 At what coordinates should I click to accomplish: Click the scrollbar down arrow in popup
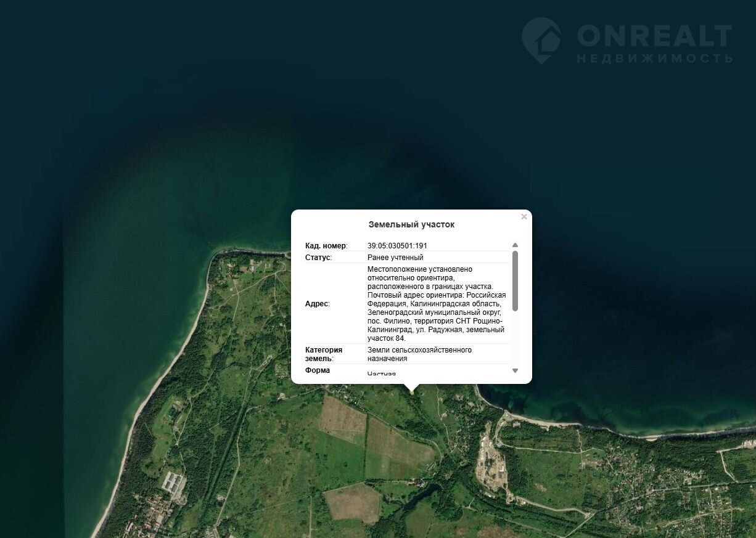pyautogui.click(x=515, y=370)
